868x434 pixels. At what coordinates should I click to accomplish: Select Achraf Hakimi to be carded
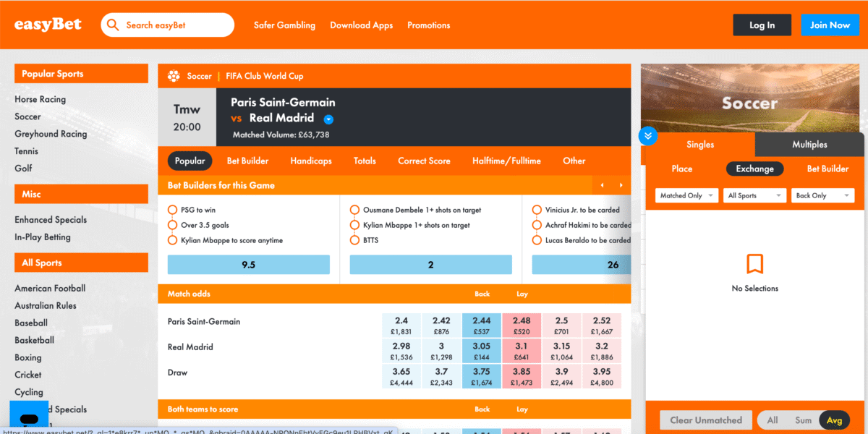click(537, 225)
